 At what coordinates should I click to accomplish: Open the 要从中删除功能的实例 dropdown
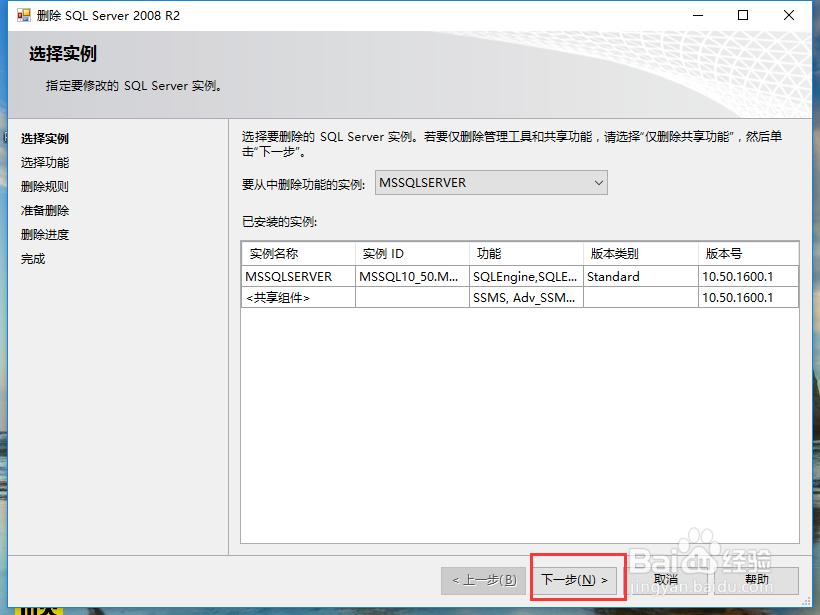pyautogui.click(x=597, y=182)
